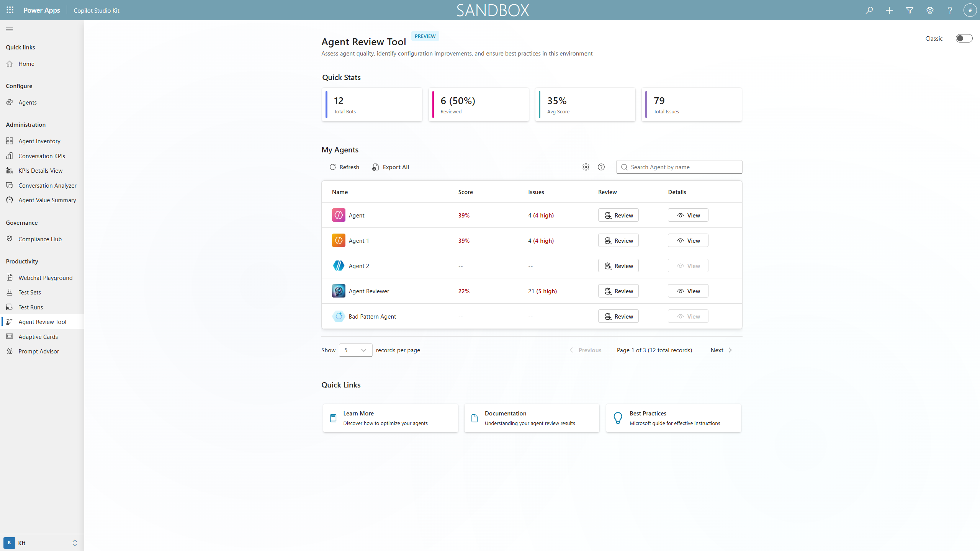The image size is (980, 551).
Task: View details for Agent Reviewer
Action: click(688, 291)
